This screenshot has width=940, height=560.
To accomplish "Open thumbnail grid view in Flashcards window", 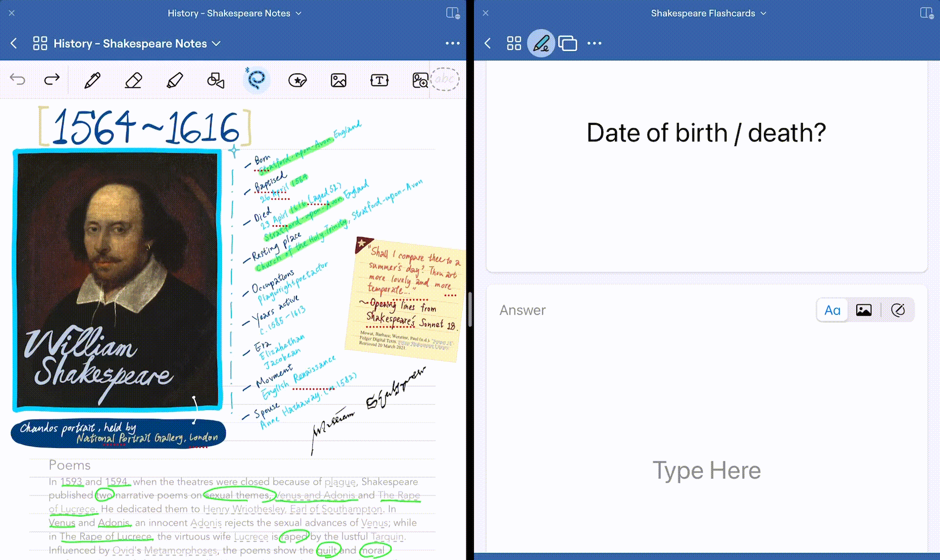I will [x=514, y=44].
